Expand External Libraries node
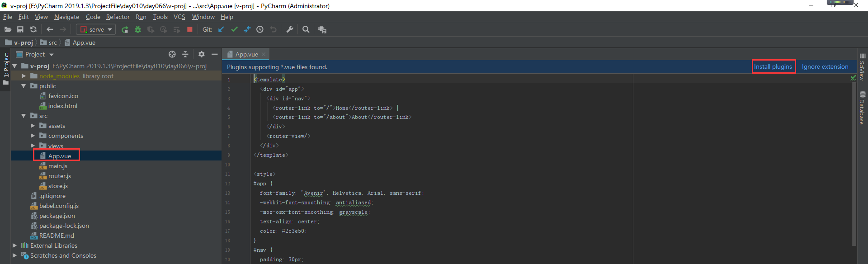The image size is (868, 264). [14, 245]
